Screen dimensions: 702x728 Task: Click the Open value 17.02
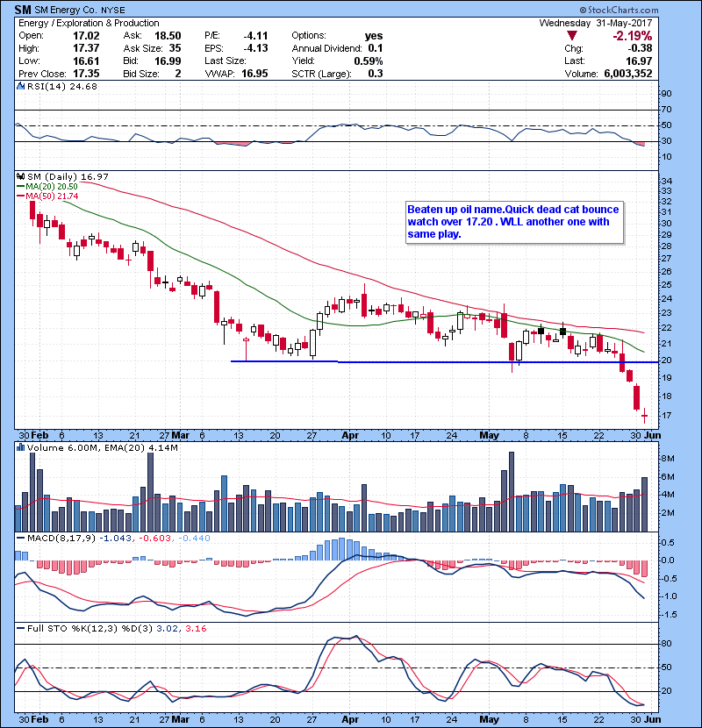(x=86, y=36)
